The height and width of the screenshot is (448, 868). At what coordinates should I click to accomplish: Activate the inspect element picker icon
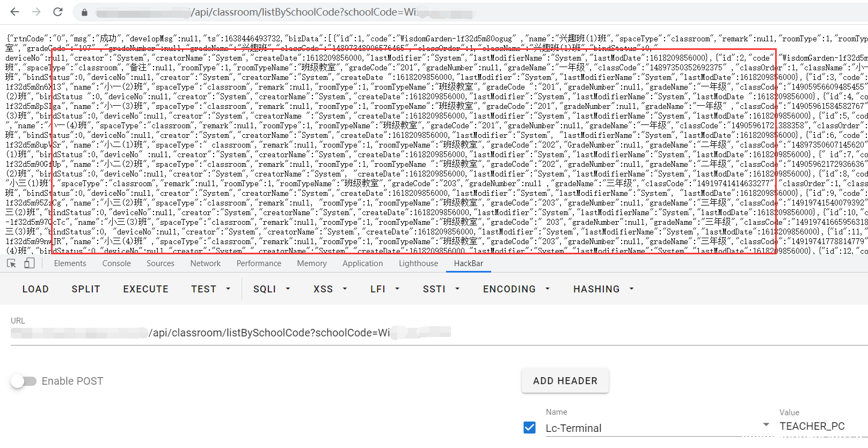tap(11, 263)
